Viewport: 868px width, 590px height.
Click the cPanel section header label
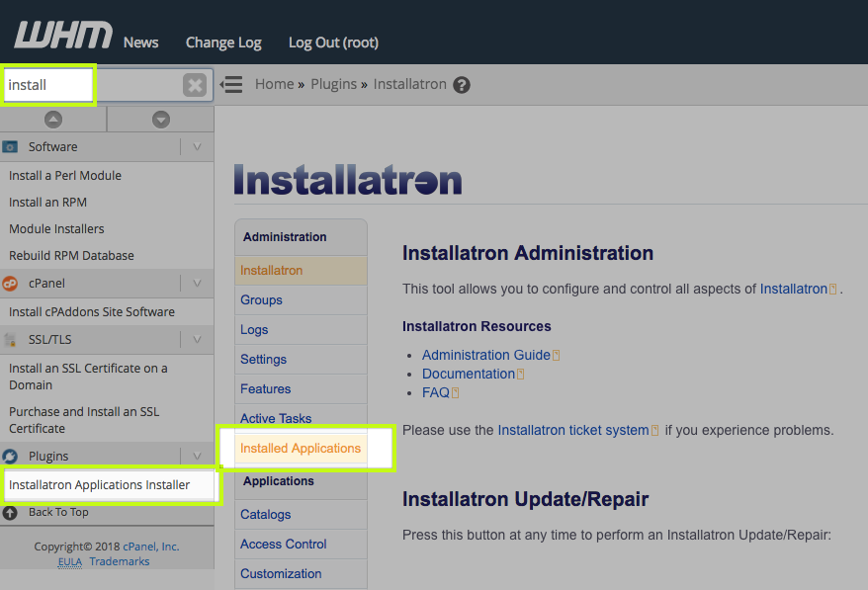tap(47, 284)
